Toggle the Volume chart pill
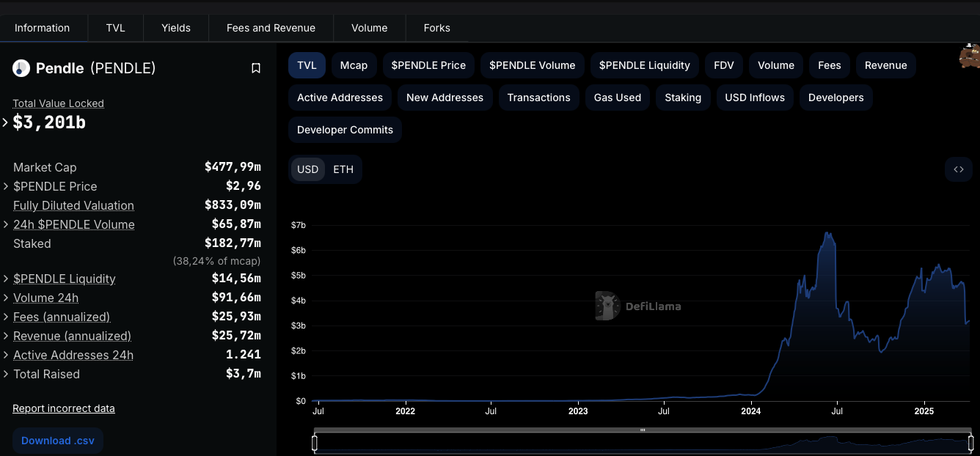 (x=776, y=65)
